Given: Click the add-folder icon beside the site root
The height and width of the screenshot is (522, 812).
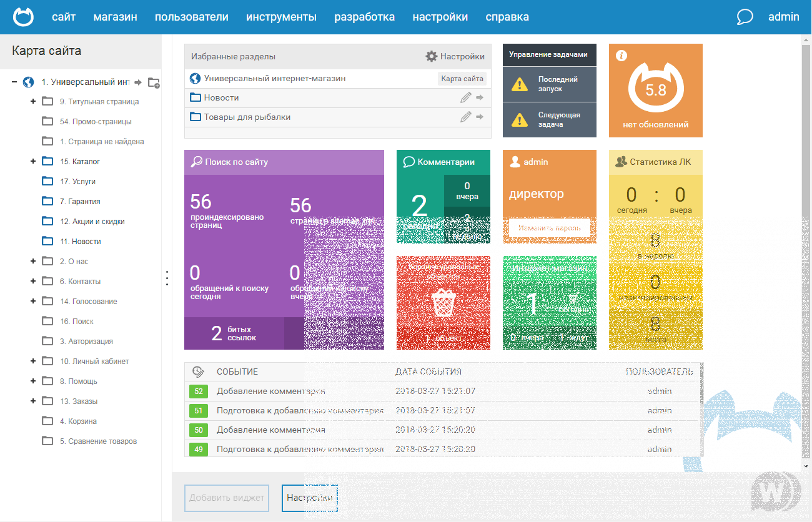Looking at the screenshot, I should [x=154, y=82].
